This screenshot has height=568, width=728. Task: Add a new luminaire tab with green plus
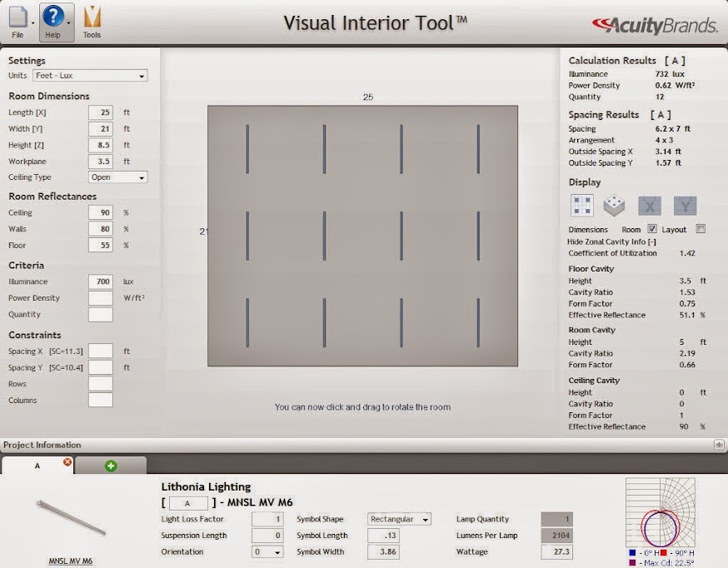coord(111,466)
